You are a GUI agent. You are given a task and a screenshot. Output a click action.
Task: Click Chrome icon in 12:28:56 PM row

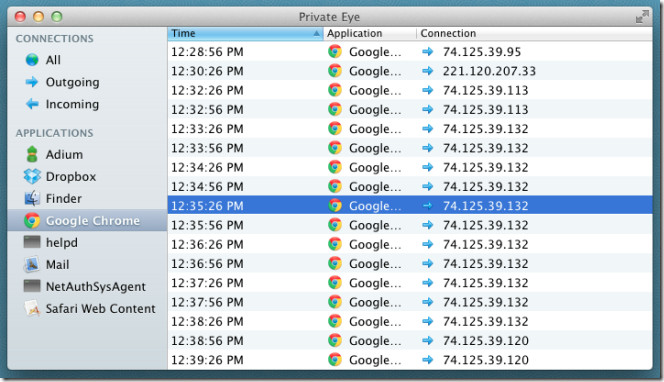[335, 51]
